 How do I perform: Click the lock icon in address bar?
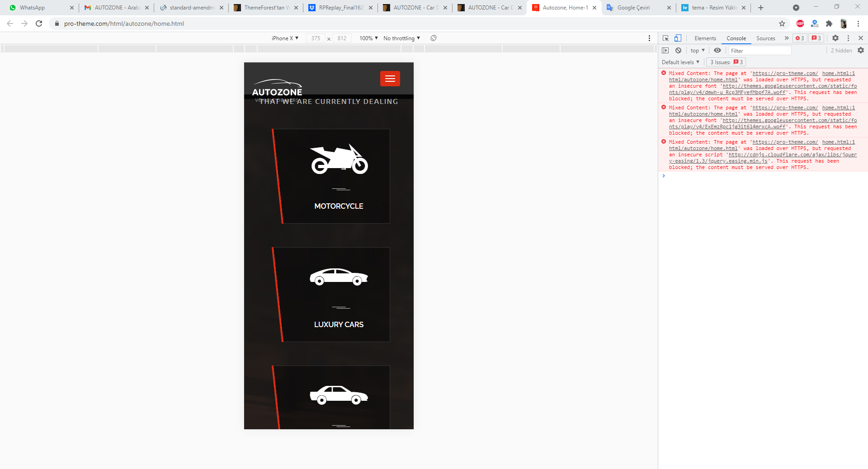[x=57, y=23]
